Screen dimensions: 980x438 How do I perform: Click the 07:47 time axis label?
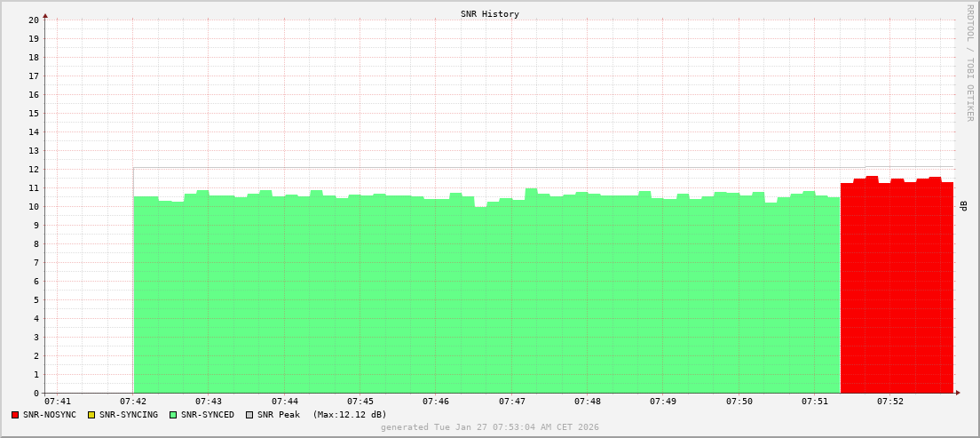(512, 402)
